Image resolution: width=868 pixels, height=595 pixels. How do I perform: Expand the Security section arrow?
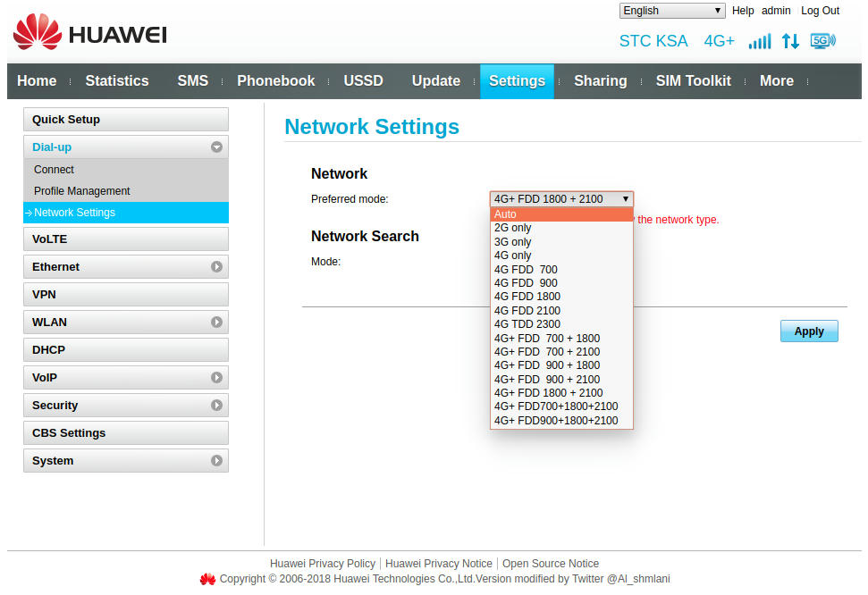tap(216, 405)
